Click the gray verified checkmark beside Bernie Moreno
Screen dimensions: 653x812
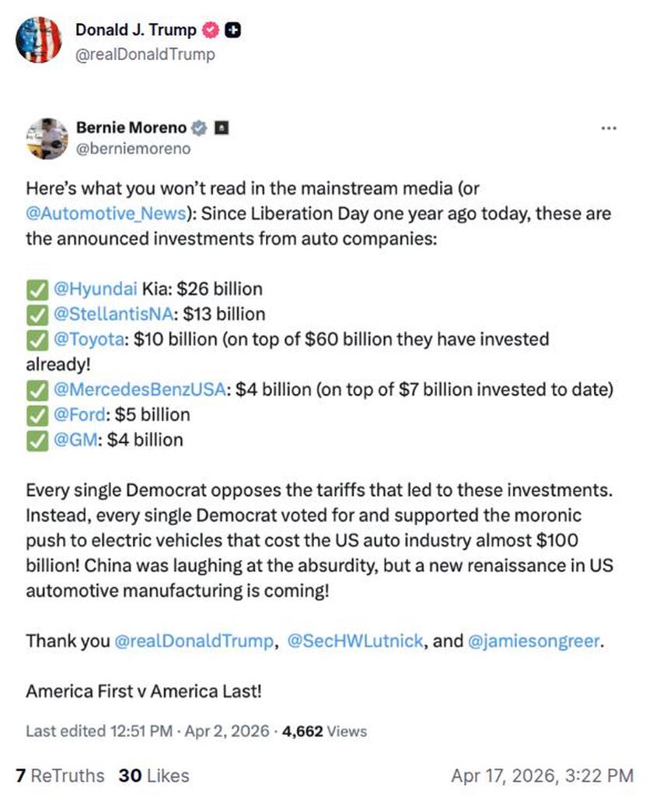click(x=200, y=127)
